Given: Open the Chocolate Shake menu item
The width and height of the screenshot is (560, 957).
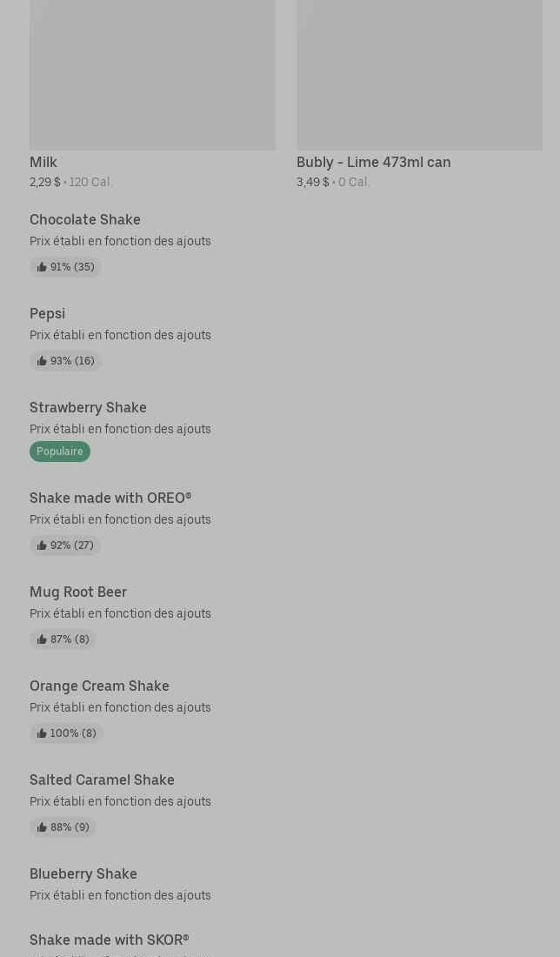Looking at the screenshot, I should (85, 219).
